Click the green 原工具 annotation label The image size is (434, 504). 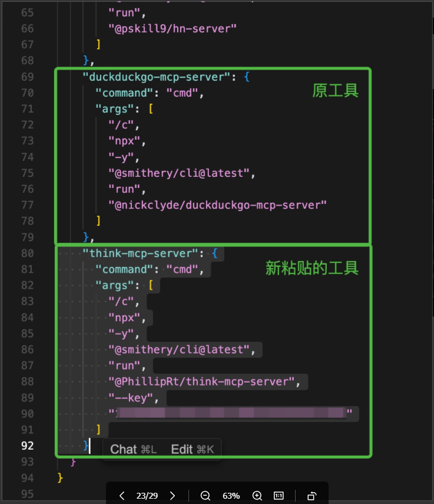point(335,91)
